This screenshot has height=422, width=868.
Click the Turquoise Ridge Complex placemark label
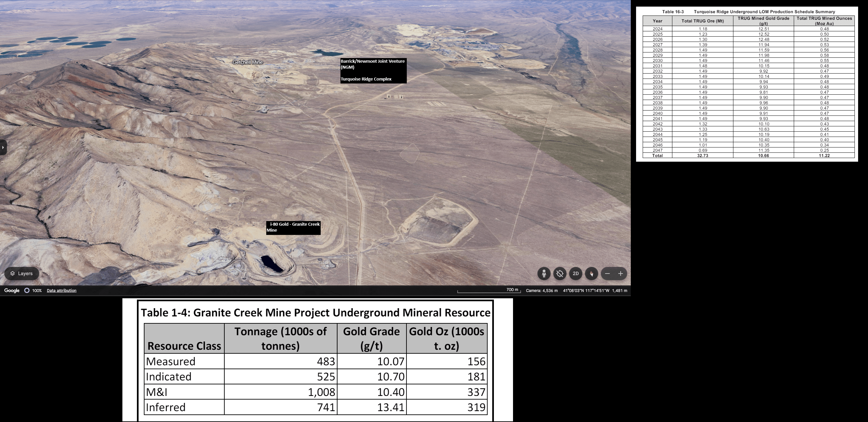366,79
